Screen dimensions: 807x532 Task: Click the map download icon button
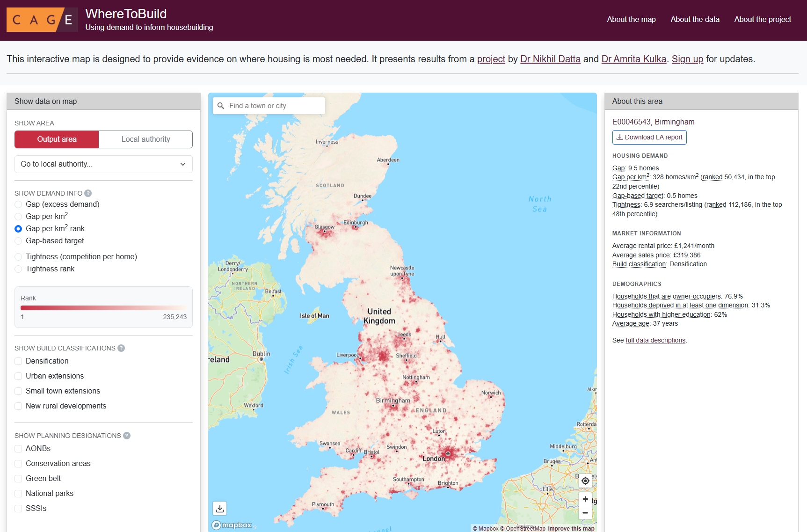tap(220, 508)
